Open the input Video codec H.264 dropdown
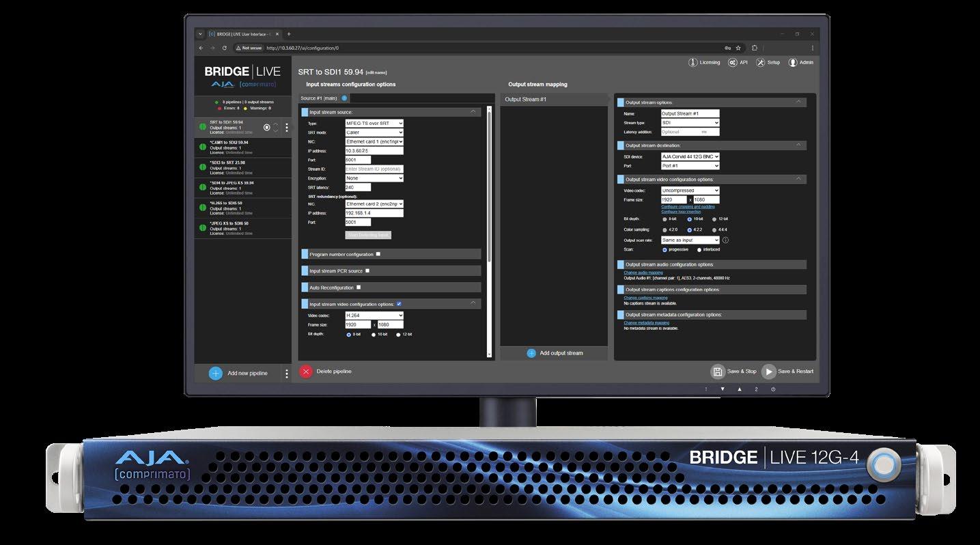This screenshot has height=545, width=980. tap(374, 316)
